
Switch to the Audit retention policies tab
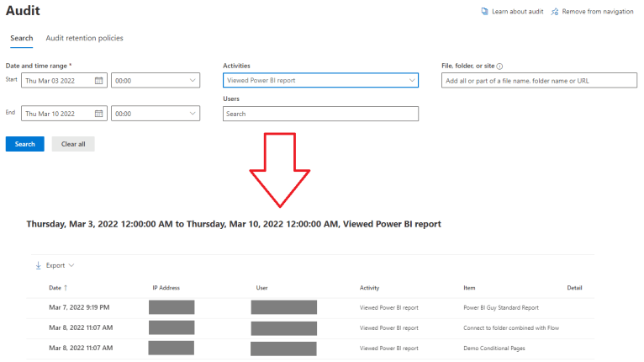(84, 38)
